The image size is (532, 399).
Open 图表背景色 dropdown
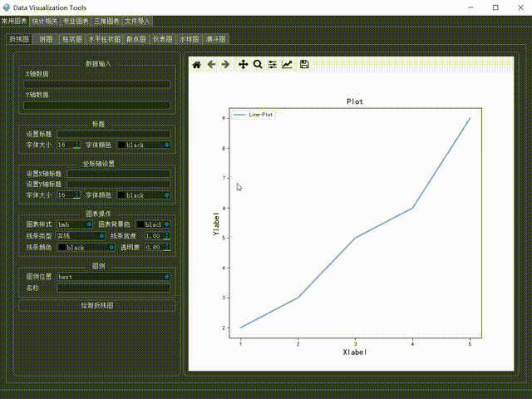click(153, 224)
